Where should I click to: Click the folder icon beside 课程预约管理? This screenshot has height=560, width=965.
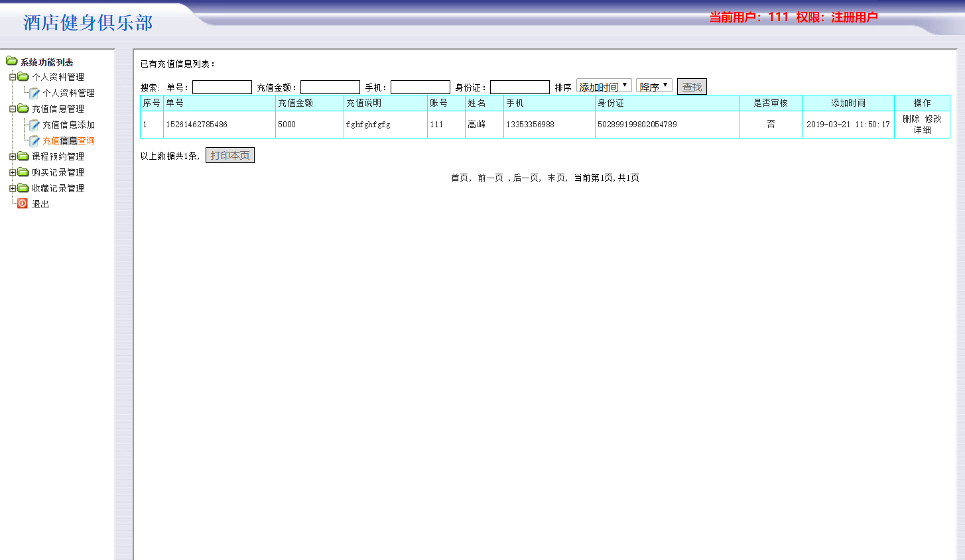(21, 156)
